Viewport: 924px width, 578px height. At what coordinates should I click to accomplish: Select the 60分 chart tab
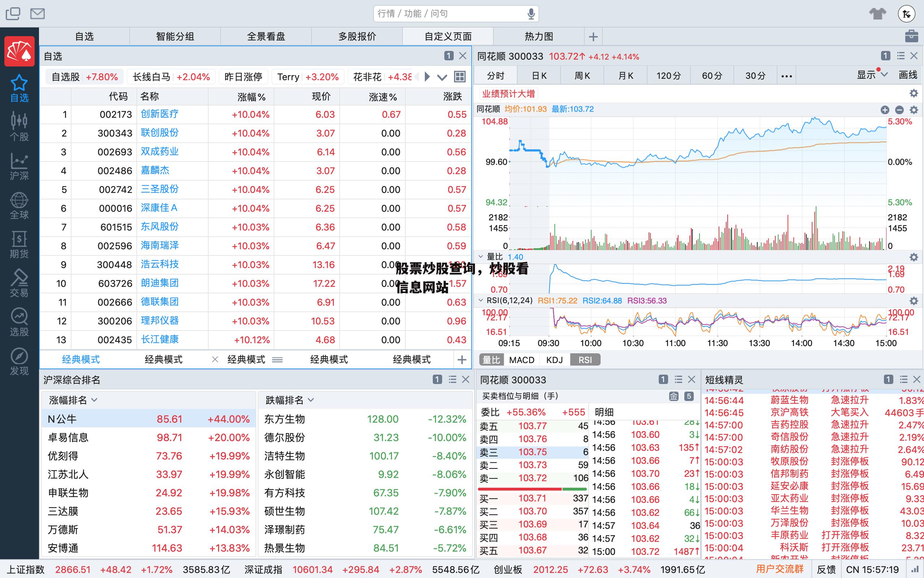(712, 76)
